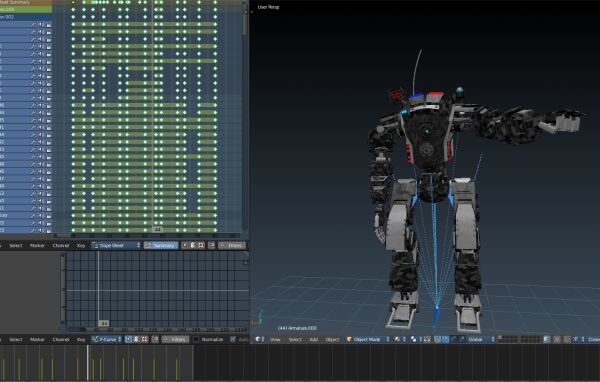Toggle the Only Selected arrow filter in the Graph Editor header
Viewport: 600px width, 382px height.
[x=128, y=340]
